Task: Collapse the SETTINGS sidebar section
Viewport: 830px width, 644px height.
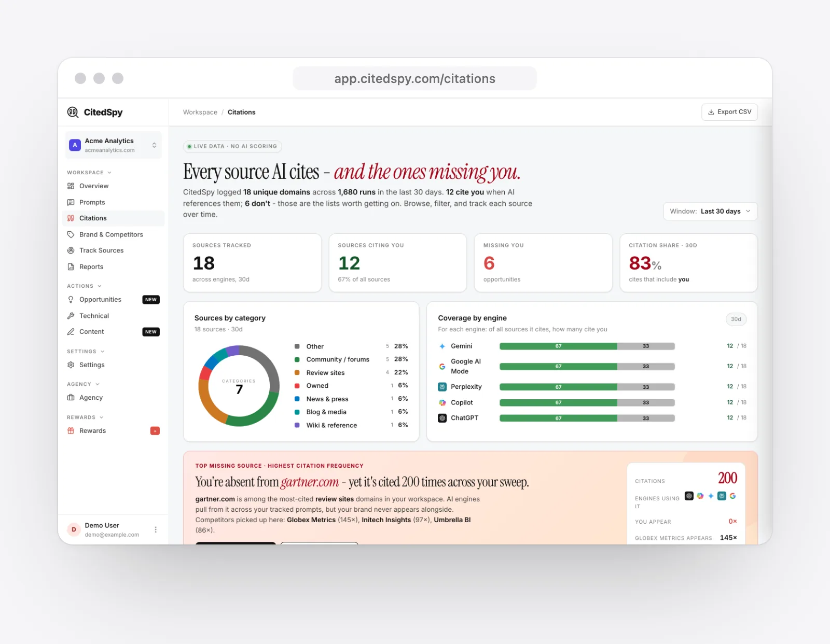Action: (86, 352)
